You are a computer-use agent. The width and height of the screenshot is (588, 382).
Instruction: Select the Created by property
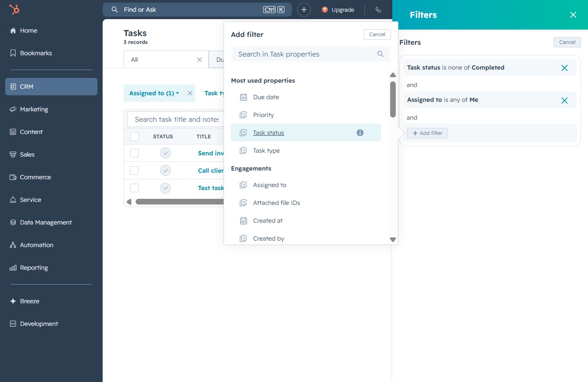tap(306, 238)
